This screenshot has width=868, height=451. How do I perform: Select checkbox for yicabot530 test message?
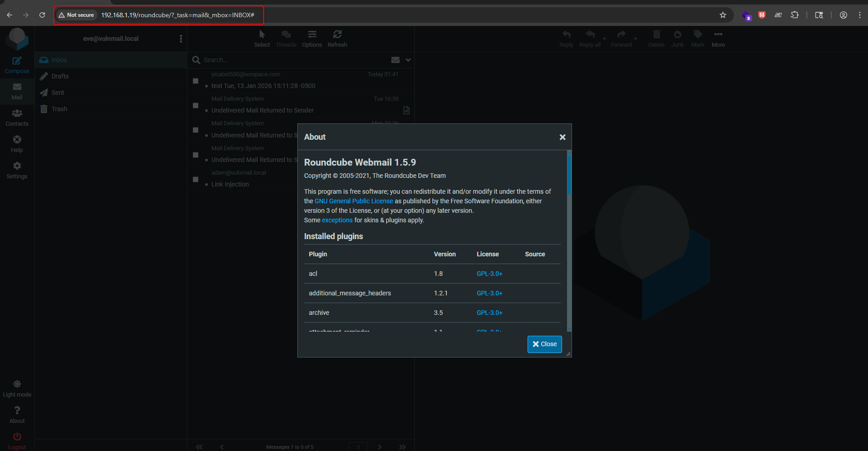pos(195,81)
